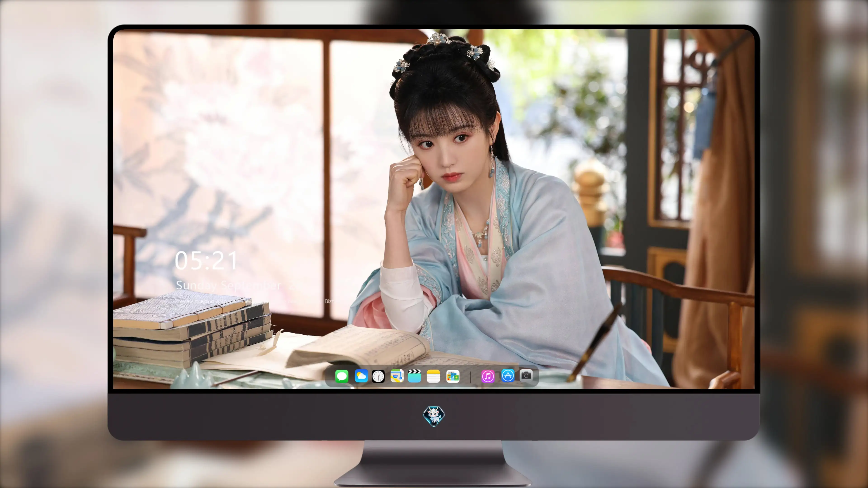Open the Maps app in dock
The width and height of the screenshot is (868, 488).
[397, 376]
